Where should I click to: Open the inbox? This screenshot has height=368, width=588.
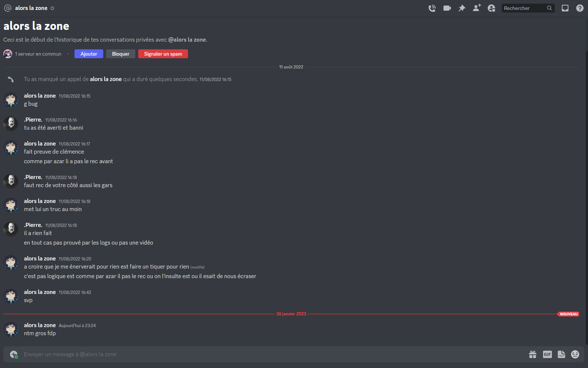[565, 8]
